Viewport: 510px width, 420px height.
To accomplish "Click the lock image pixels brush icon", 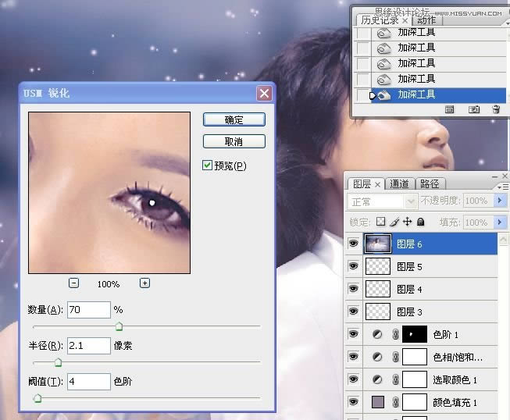I will coord(394,222).
